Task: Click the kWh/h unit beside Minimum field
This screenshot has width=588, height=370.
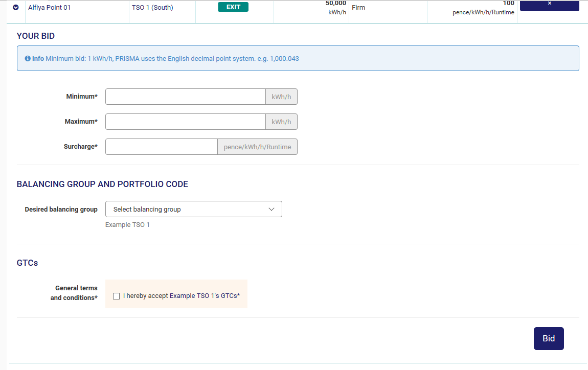Action: [x=281, y=97]
